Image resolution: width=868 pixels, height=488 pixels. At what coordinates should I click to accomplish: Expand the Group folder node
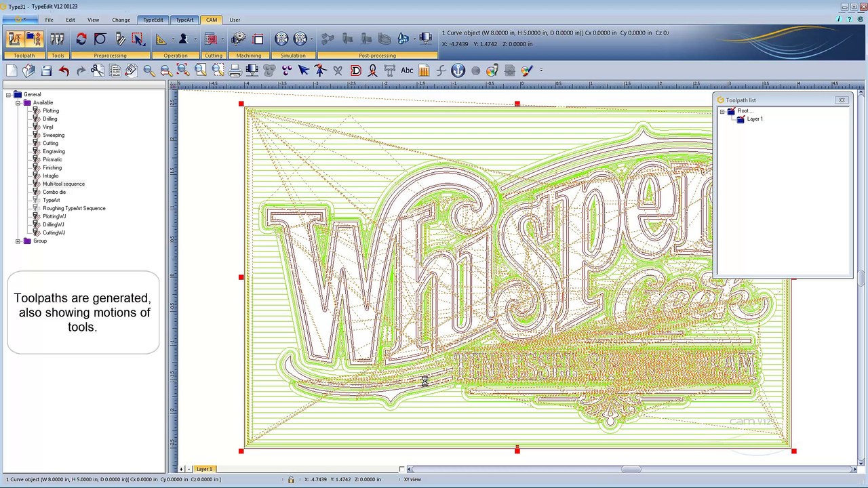[x=18, y=241]
